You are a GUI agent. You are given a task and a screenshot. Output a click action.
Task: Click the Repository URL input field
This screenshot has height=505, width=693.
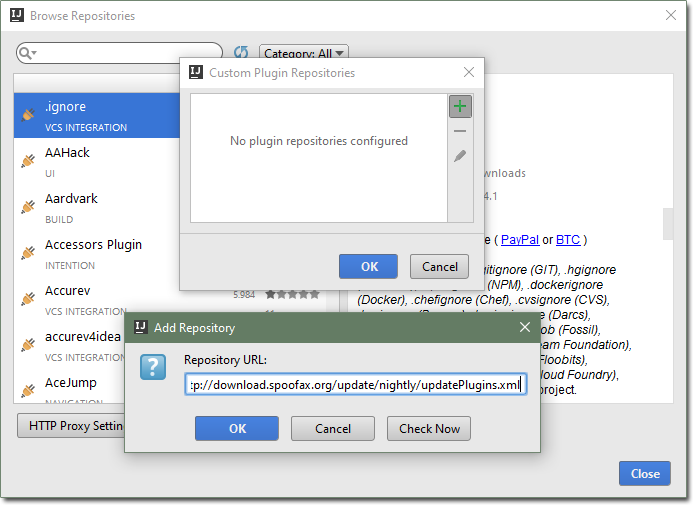pos(356,384)
